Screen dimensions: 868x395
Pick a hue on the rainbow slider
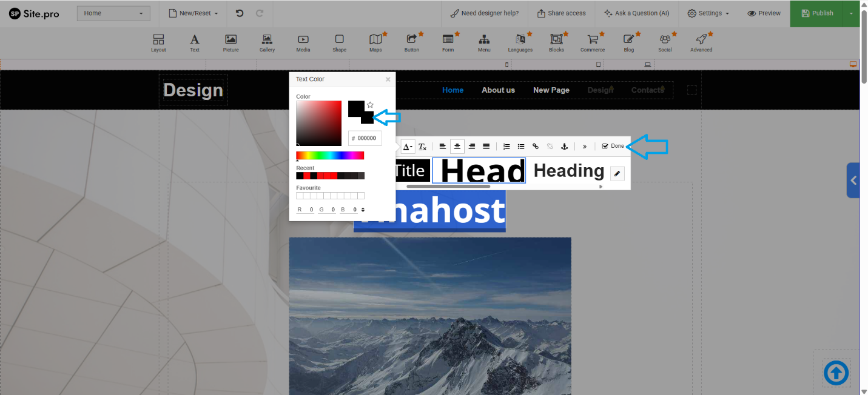(x=330, y=156)
